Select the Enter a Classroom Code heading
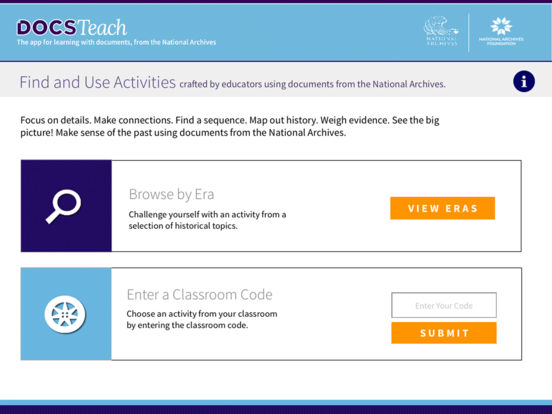This screenshot has width=552, height=414. click(200, 295)
